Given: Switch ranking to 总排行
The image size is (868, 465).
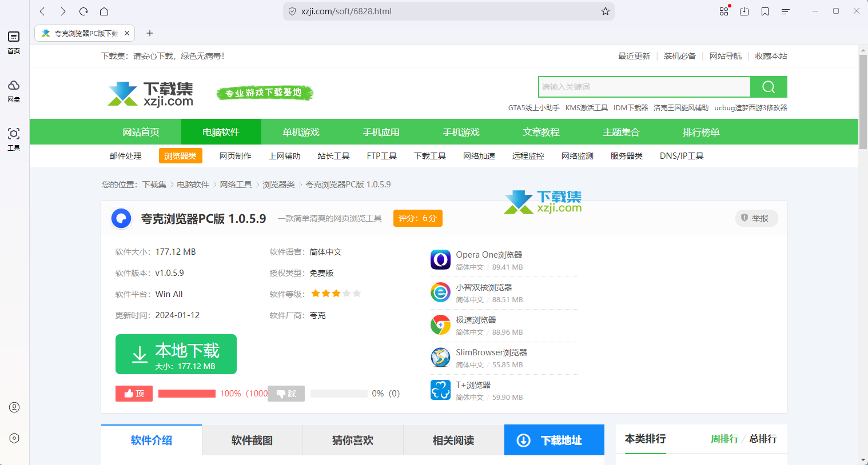Looking at the screenshot, I should [763, 439].
